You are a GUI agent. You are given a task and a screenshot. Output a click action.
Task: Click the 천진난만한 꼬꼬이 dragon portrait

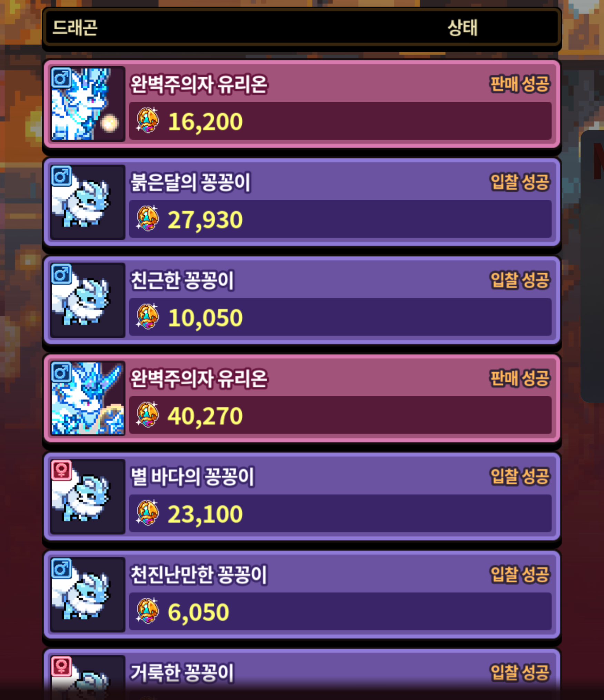88,594
